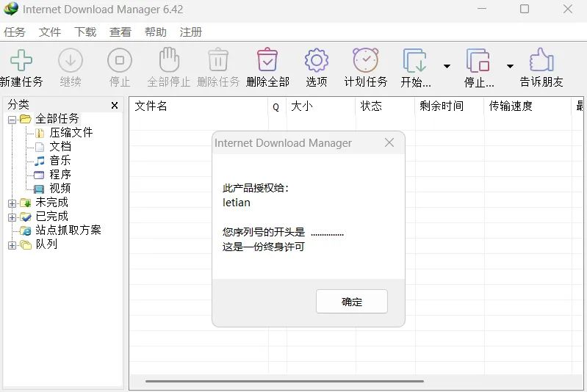Confirm dialog with 确定 button
Image resolution: width=587 pixels, height=392 pixels.
tap(351, 302)
